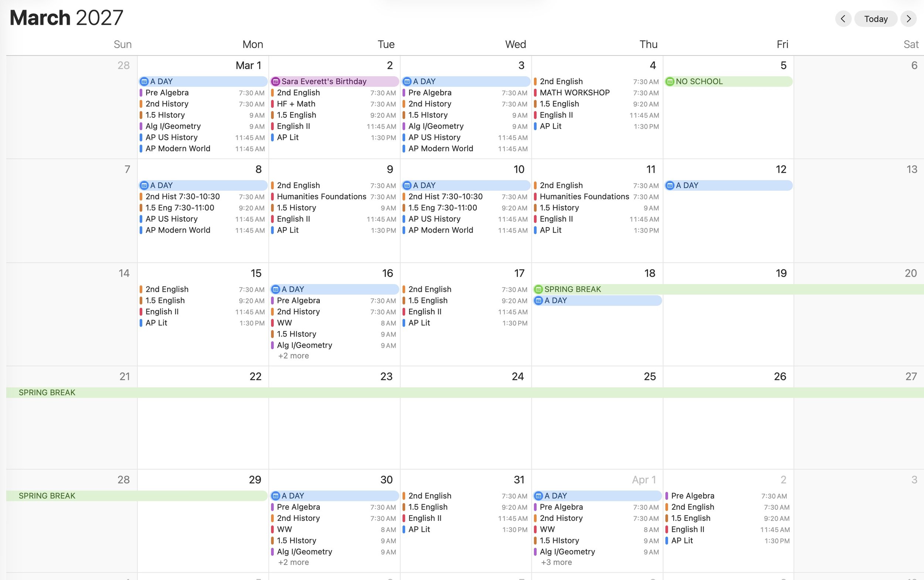
Task: Click the NO SCHOOL calendar icon
Action: pyautogui.click(x=670, y=81)
